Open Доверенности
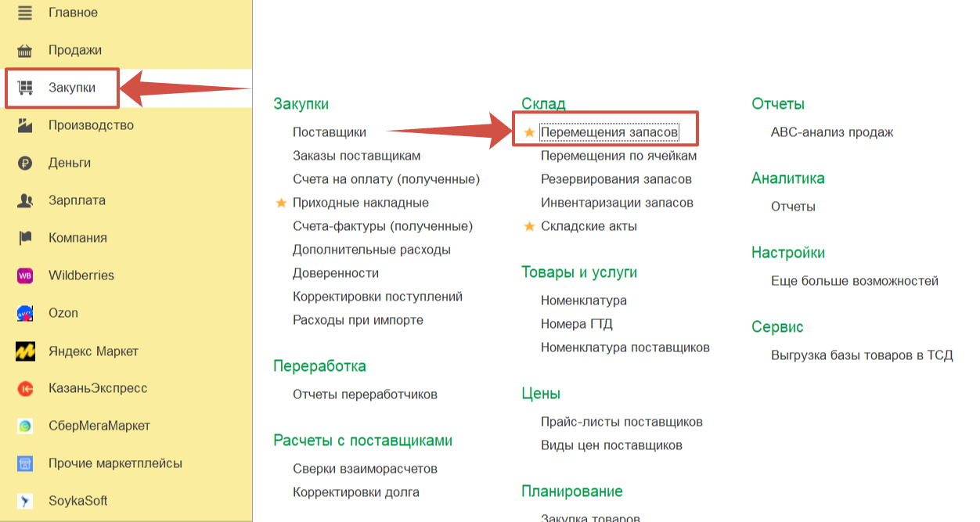 (336, 273)
